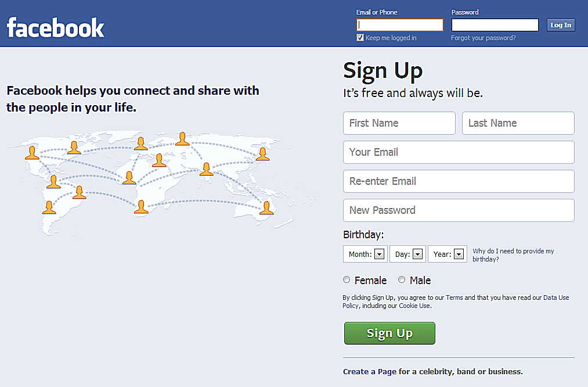Click the Log In button
The image size is (588, 387).
point(561,25)
